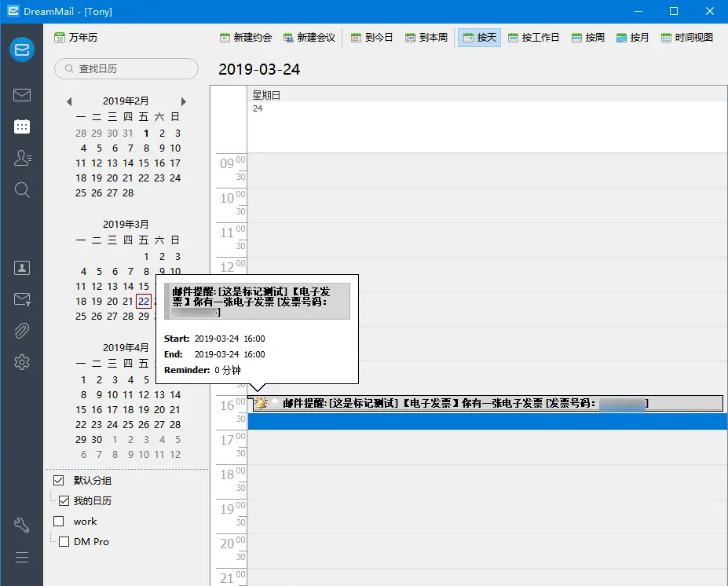
Task: Switch to week view 按周
Action: pos(588,37)
